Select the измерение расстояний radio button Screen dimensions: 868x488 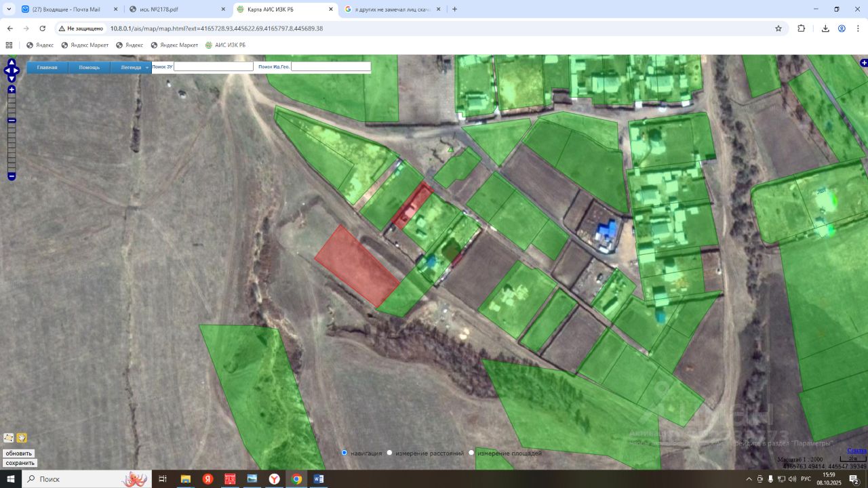[x=389, y=453]
